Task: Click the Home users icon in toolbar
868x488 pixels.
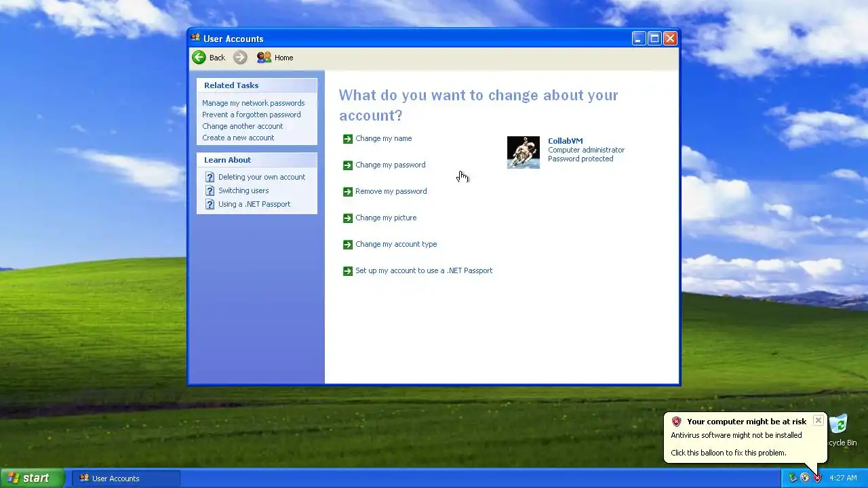Action: 264,58
